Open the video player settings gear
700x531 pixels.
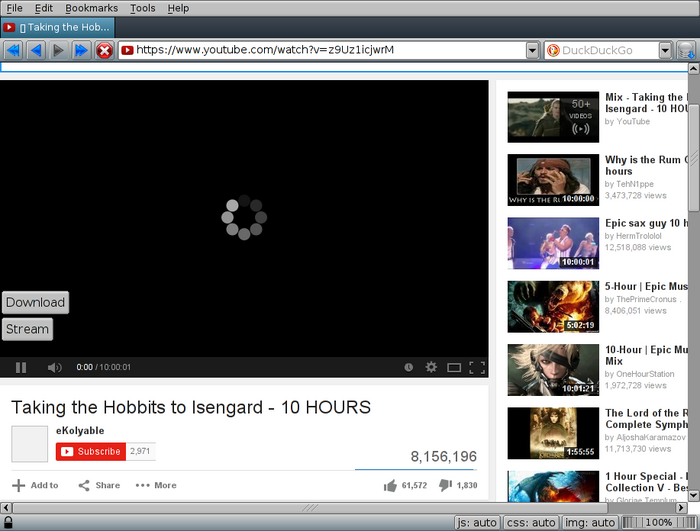pos(431,367)
